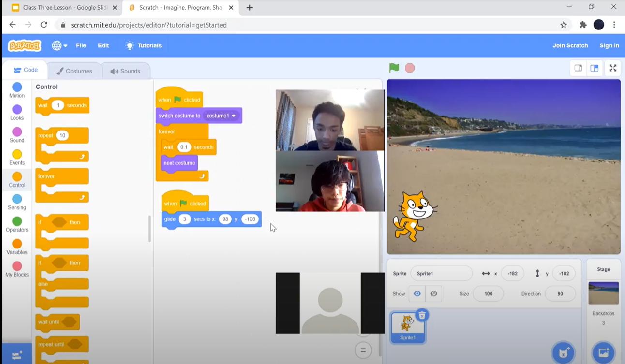Screen dimensions: 625x364
Task: Switch to small stage layout
Action: pyautogui.click(x=578, y=68)
